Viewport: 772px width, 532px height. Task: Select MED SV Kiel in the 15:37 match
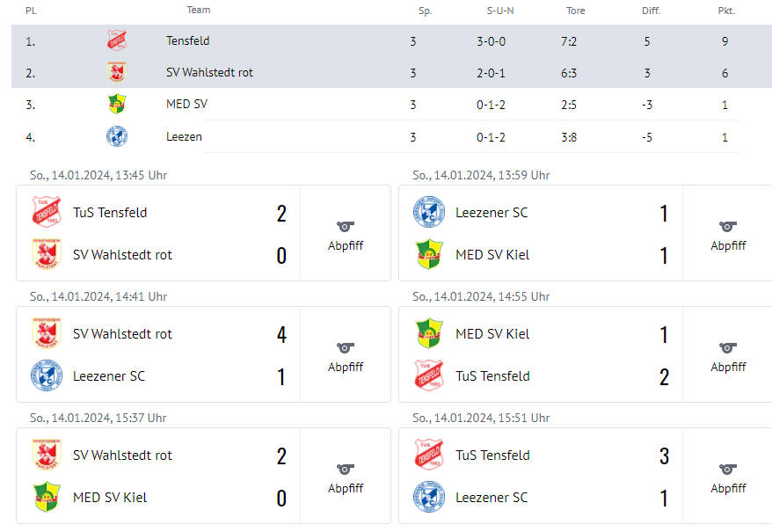coord(110,498)
